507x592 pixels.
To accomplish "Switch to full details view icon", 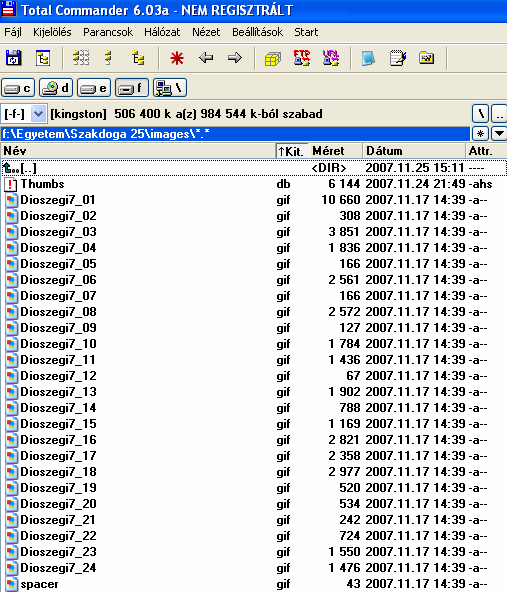I will point(108,58).
